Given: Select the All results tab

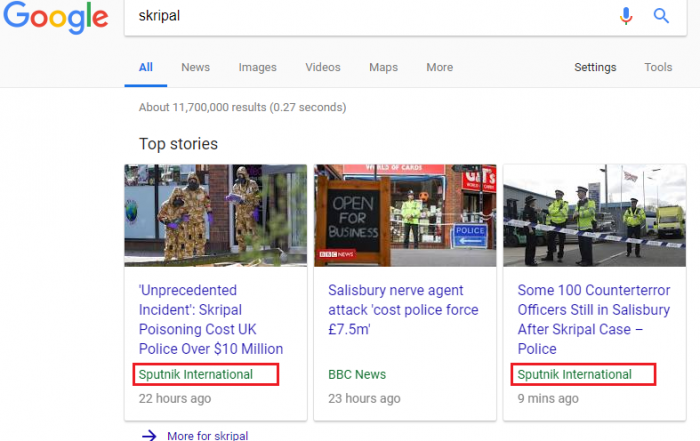Looking at the screenshot, I should click(146, 67).
